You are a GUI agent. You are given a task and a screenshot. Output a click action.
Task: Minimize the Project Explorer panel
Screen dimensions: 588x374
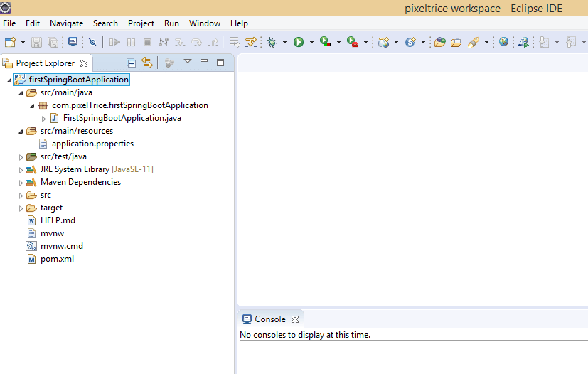[204, 60]
